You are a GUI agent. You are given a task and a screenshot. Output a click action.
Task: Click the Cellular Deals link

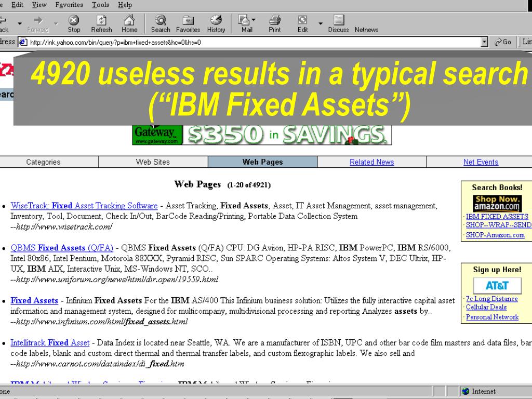486,307
